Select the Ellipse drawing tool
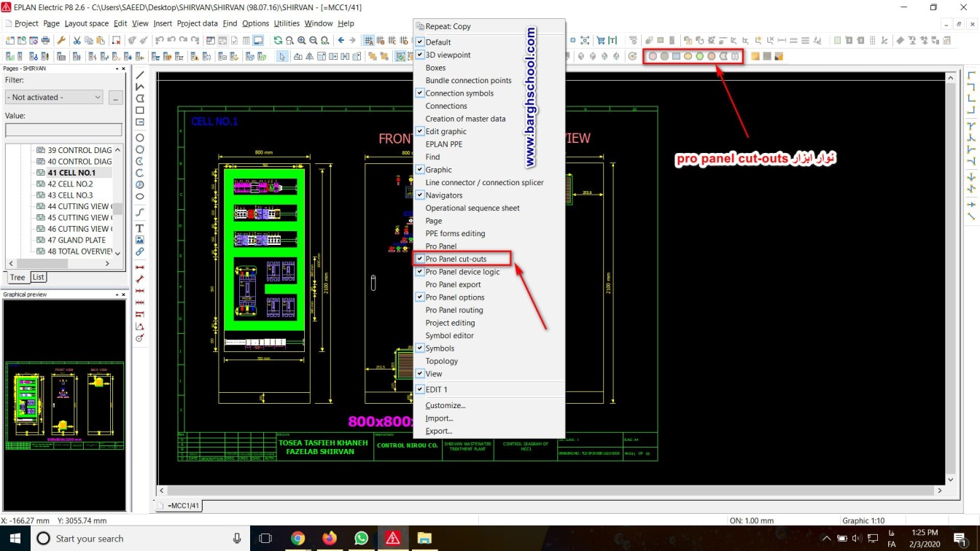Screen dimensions: 980x551 coord(140,197)
